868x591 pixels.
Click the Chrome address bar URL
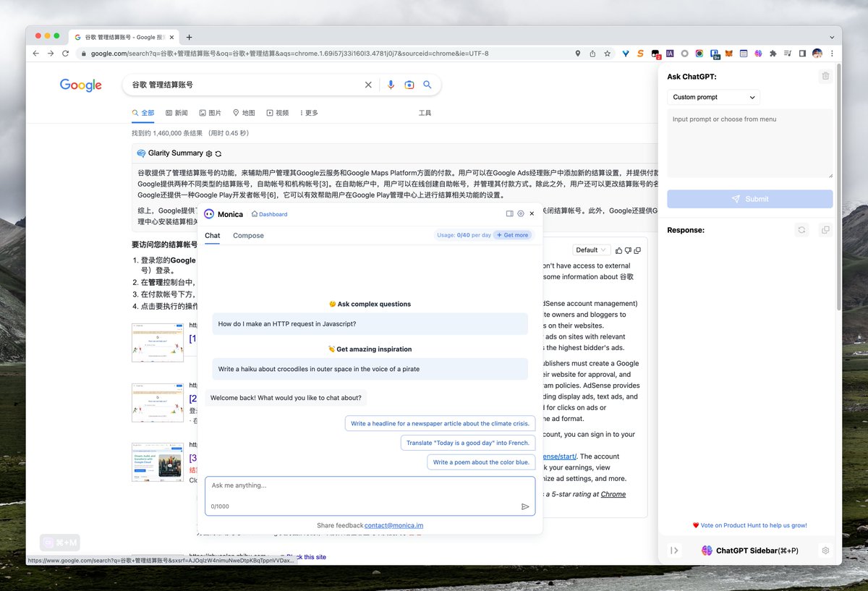click(x=289, y=54)
